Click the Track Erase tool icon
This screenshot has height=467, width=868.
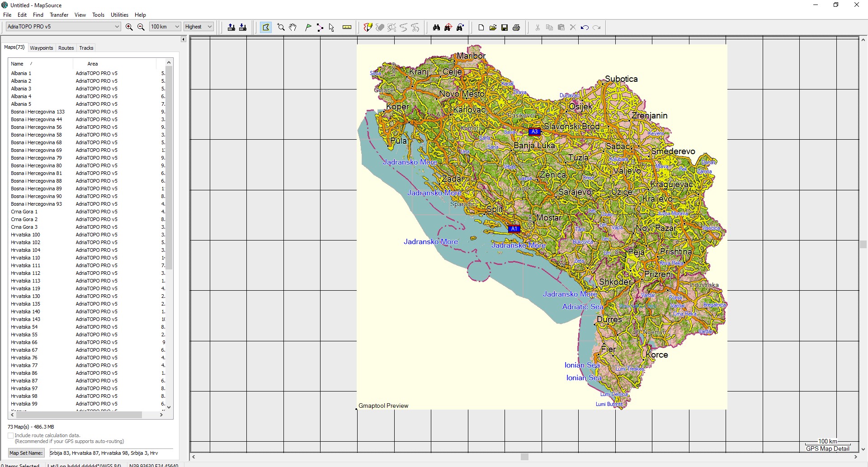pos(380,27)
